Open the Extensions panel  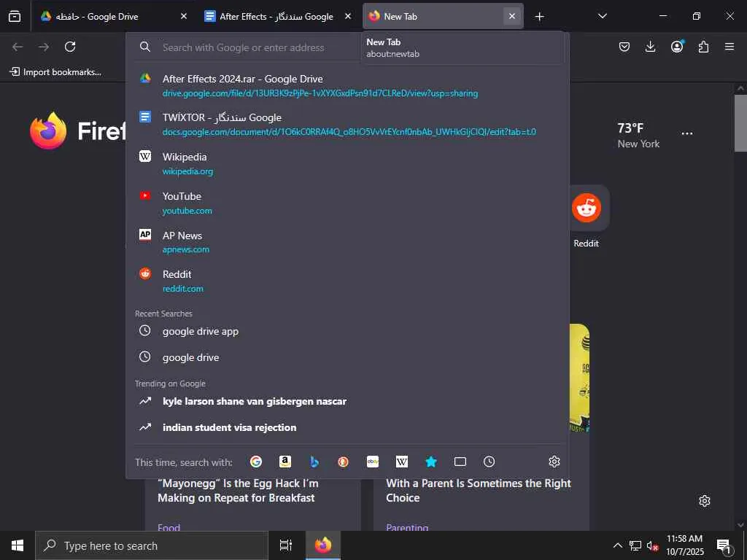703,47
